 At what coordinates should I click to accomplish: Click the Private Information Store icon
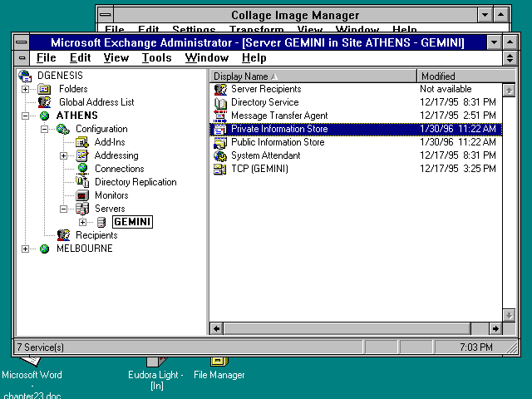[x=219, y=129]
